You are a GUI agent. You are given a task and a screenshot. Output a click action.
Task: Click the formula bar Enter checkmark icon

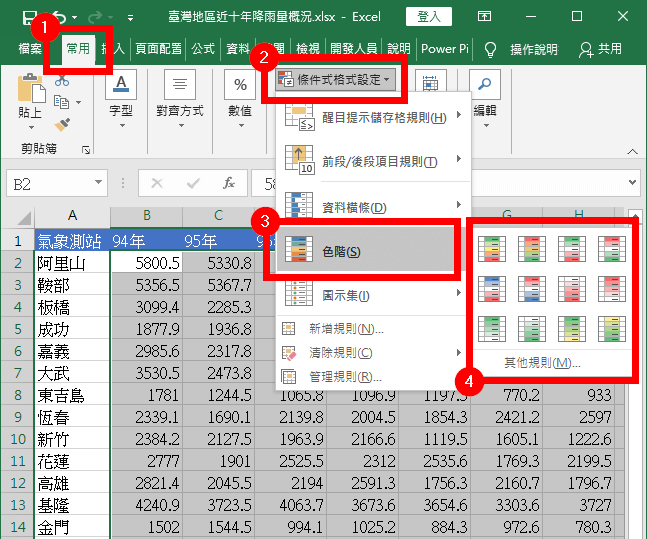click(193, 183)
